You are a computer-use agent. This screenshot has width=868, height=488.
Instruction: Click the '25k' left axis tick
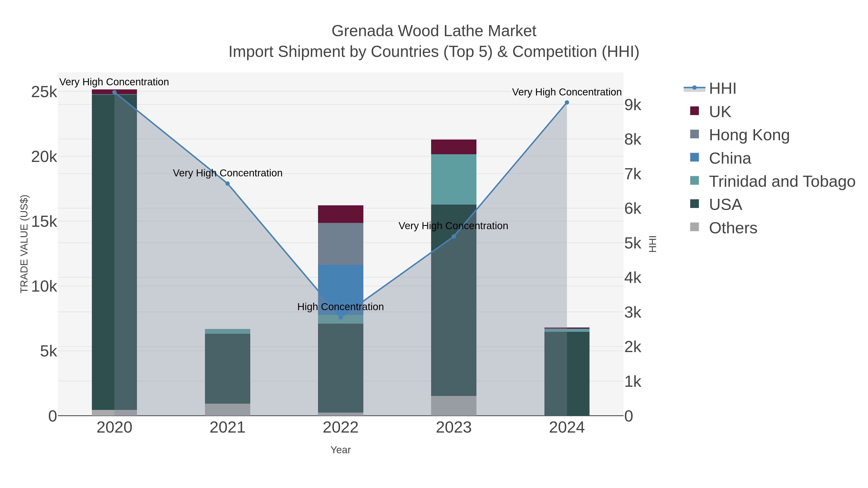tap(44, 92)
